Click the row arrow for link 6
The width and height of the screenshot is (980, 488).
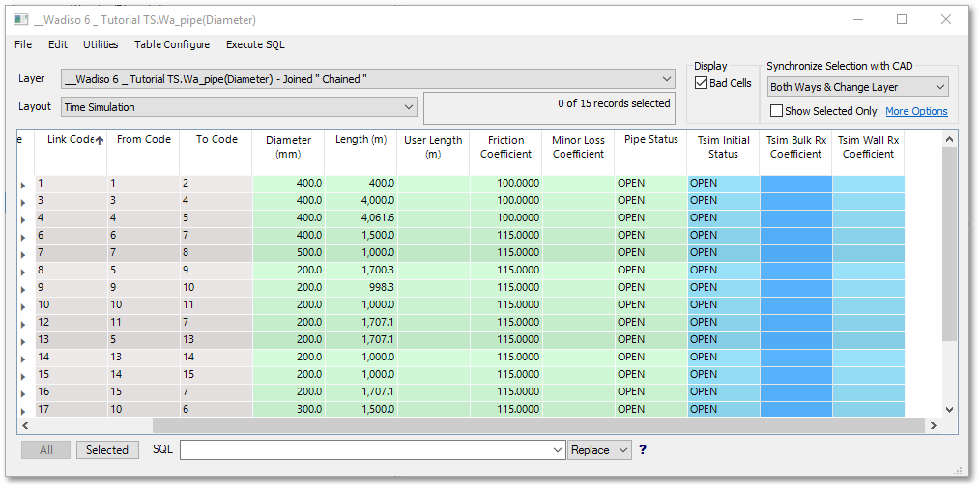click(x=24, y=238)
